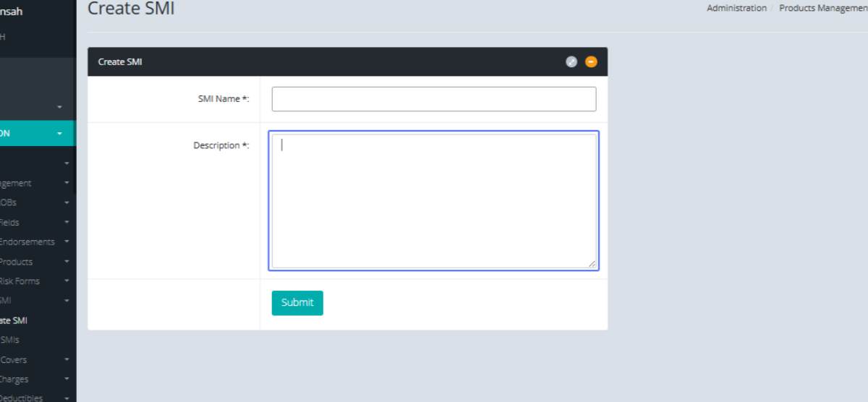The width and height of the screenshot is (868, 402).
Task: Expand the Products sidebar menu
Action: coord(16,262)
